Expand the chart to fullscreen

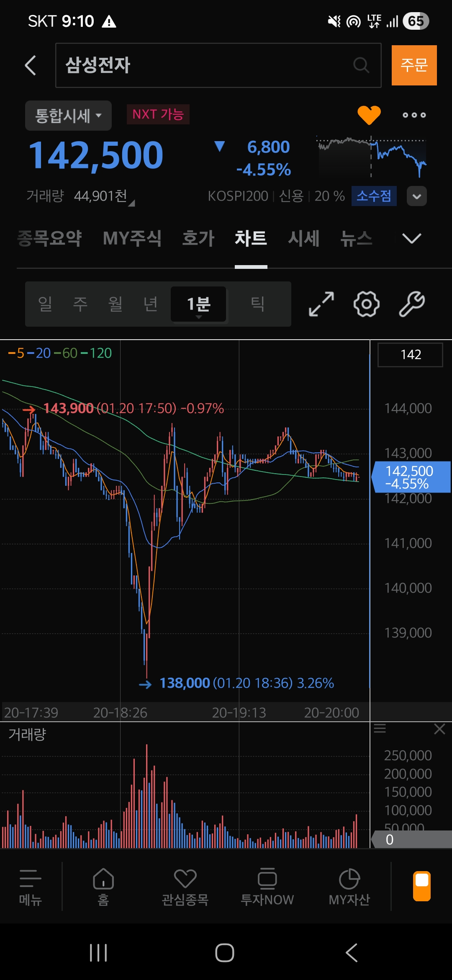321,304
